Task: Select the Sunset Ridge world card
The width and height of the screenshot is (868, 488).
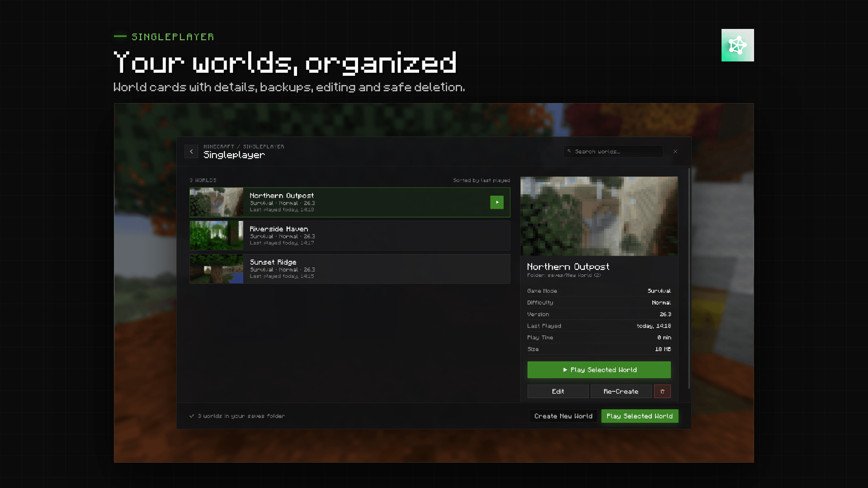Action: [350, 269]
